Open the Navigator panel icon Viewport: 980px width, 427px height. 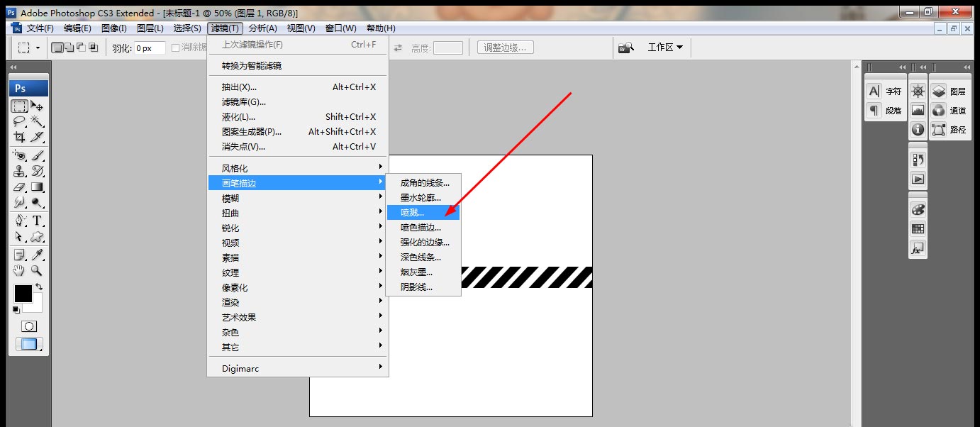click(x=918, y=91)
